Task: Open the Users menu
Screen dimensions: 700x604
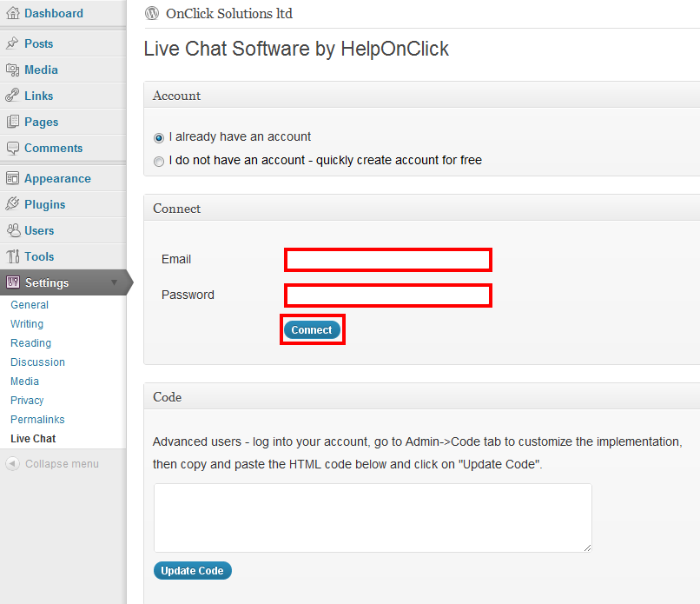Action: tap(39, 230)
